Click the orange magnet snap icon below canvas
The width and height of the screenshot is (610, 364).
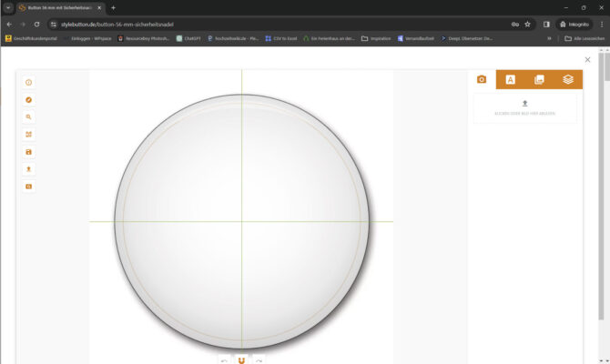point(241,360)
